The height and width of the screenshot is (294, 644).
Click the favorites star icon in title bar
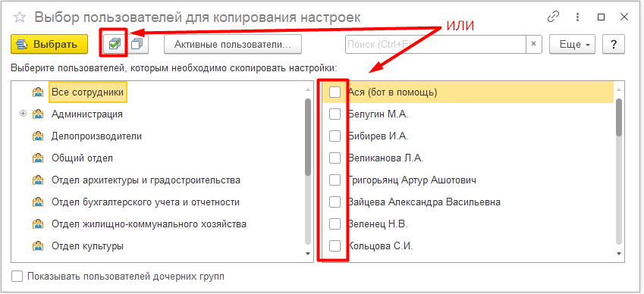pyautogui.click(x=20, y=17)
